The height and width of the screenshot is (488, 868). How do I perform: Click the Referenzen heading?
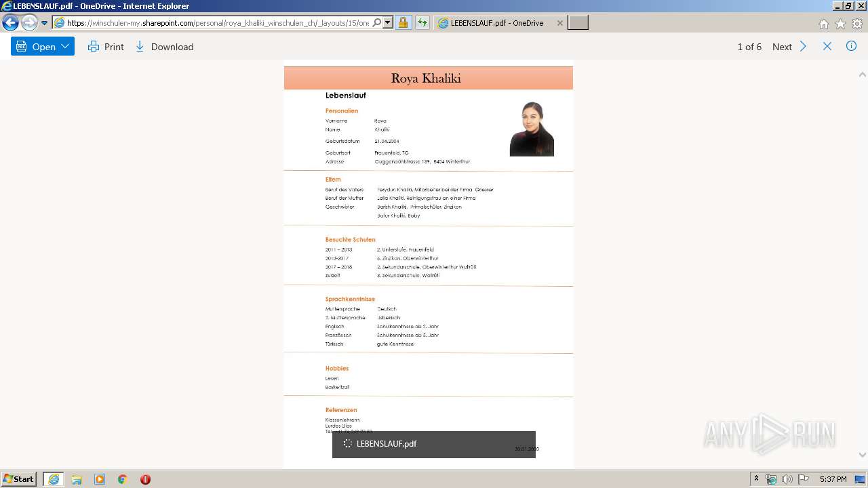point(341,410)
